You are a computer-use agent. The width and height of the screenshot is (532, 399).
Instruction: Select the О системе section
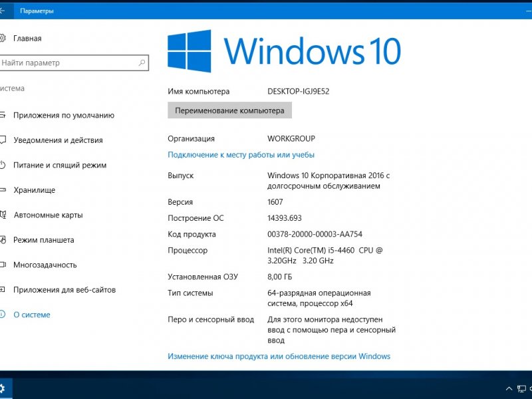[x=32, y=315]
